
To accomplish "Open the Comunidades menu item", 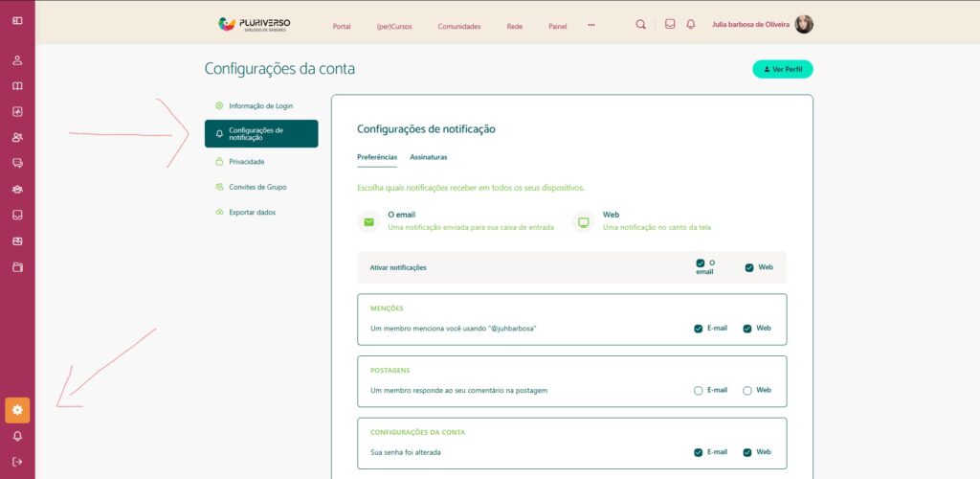I will tap(459, 26).
